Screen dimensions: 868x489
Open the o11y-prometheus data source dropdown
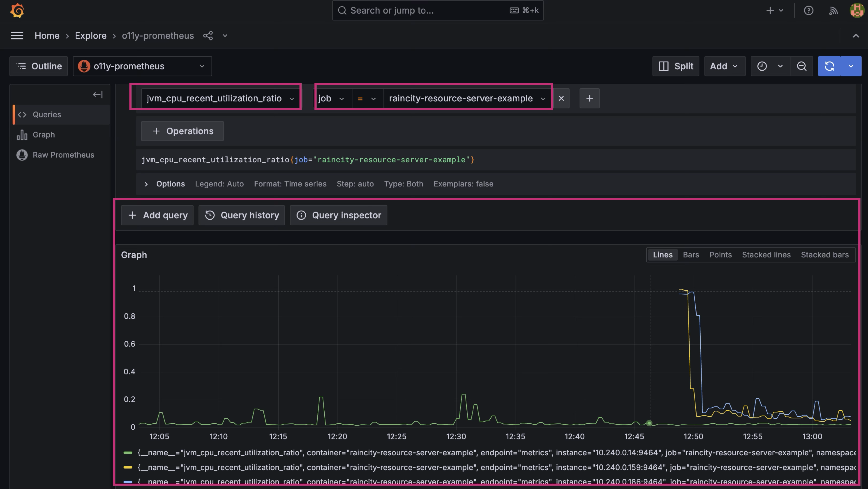click(x=142, y=66)
